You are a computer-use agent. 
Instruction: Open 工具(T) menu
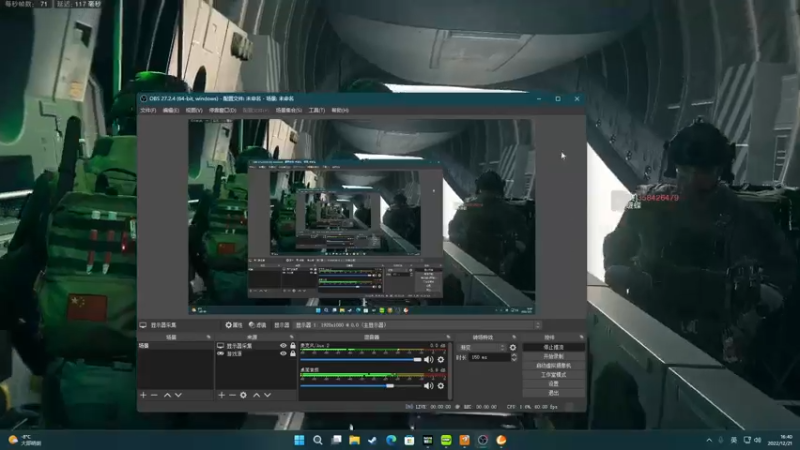tap(316, 110)
